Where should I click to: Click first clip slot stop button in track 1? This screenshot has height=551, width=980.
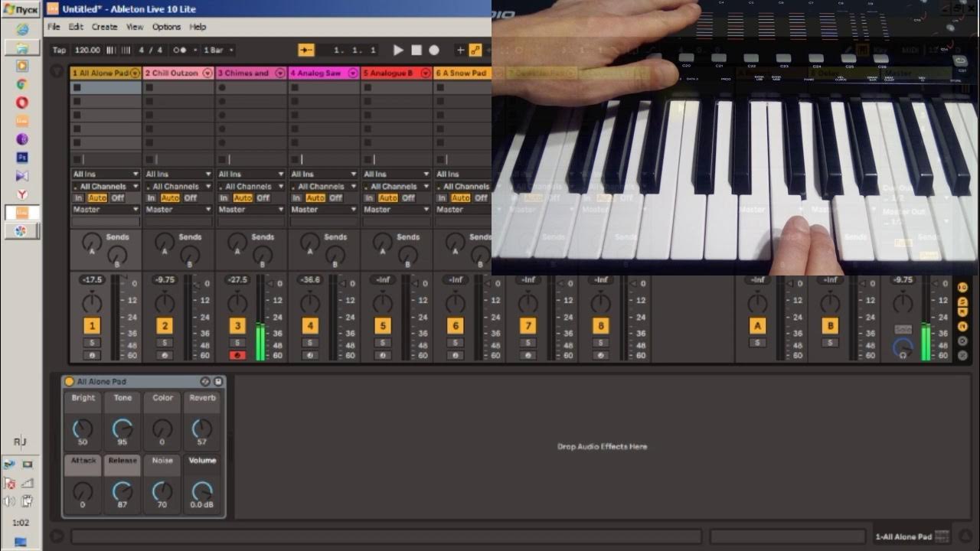tap(77, 88)
